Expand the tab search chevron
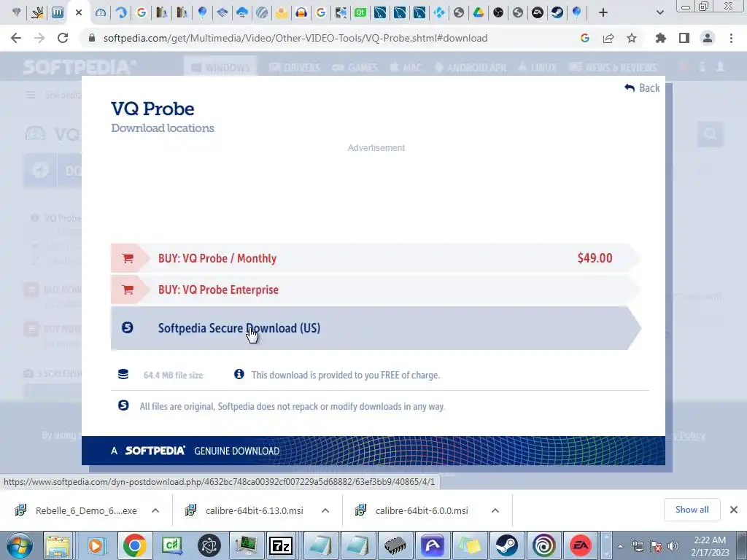This screenshot has height=560, width=747. [659, 12]
